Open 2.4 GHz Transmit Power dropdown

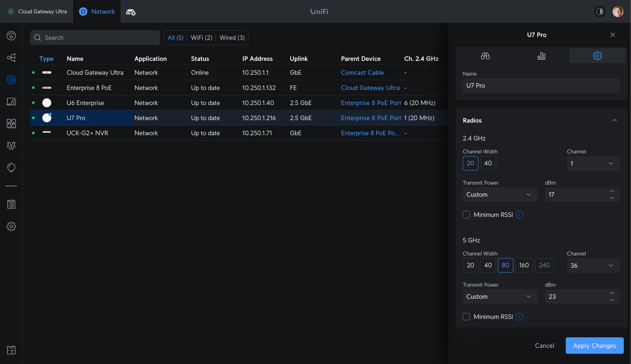tap(500, 194)
